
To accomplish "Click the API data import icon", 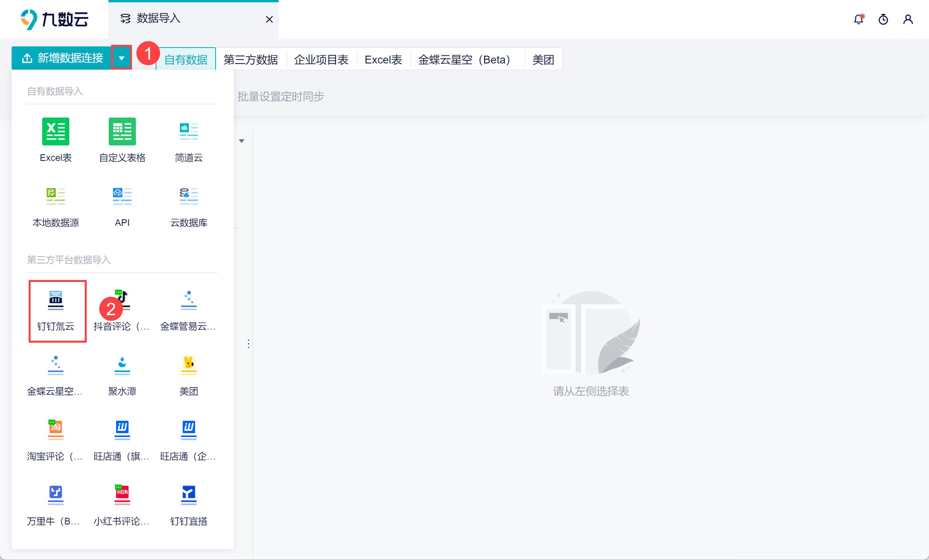I will tap(122, 197).
